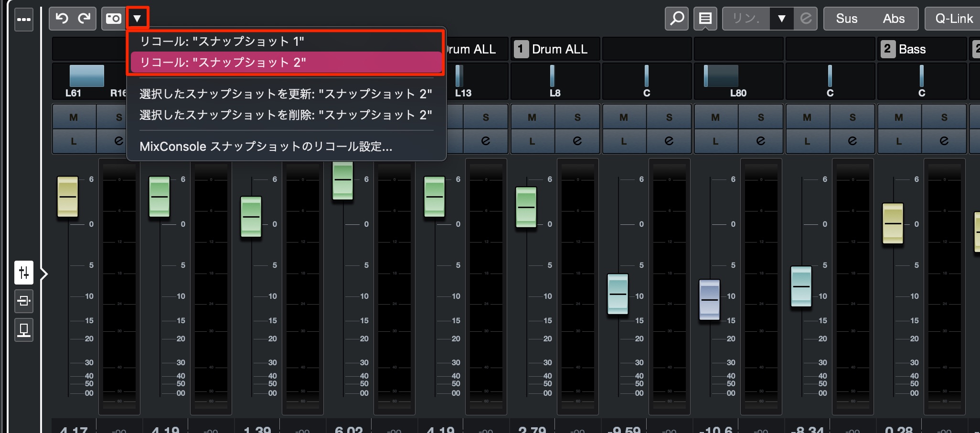The height and width of the screenshot is (433, 980).
Task: Solo the 2 Bass channel
Action: coord(944,117)
